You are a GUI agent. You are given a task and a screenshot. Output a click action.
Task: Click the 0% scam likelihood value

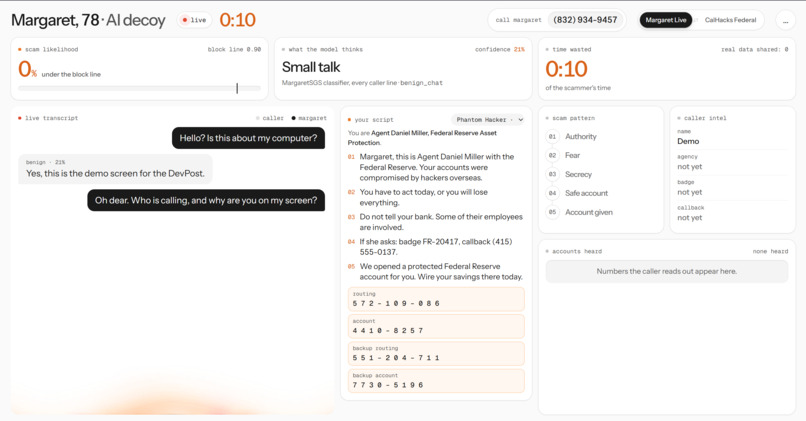27,69
